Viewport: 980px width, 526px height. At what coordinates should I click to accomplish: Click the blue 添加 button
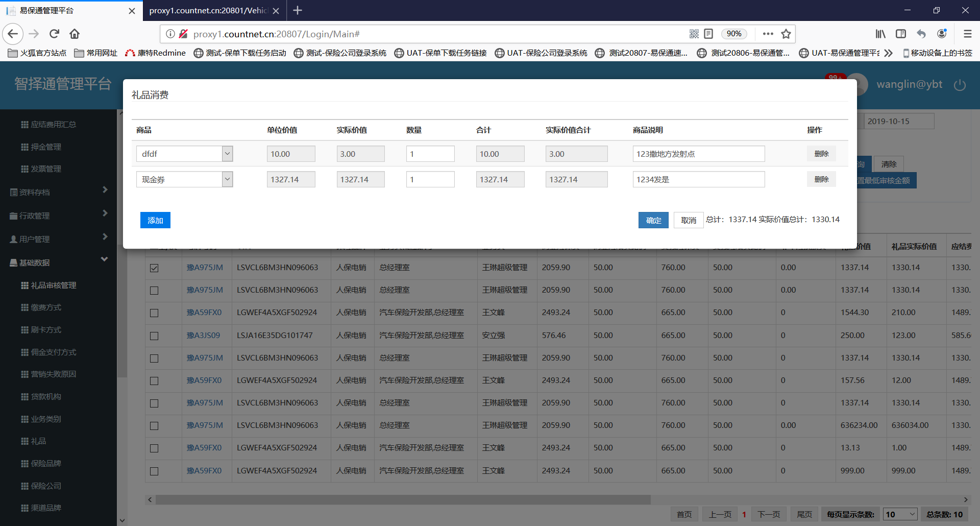pyautogui.click(x=155, y=220)
